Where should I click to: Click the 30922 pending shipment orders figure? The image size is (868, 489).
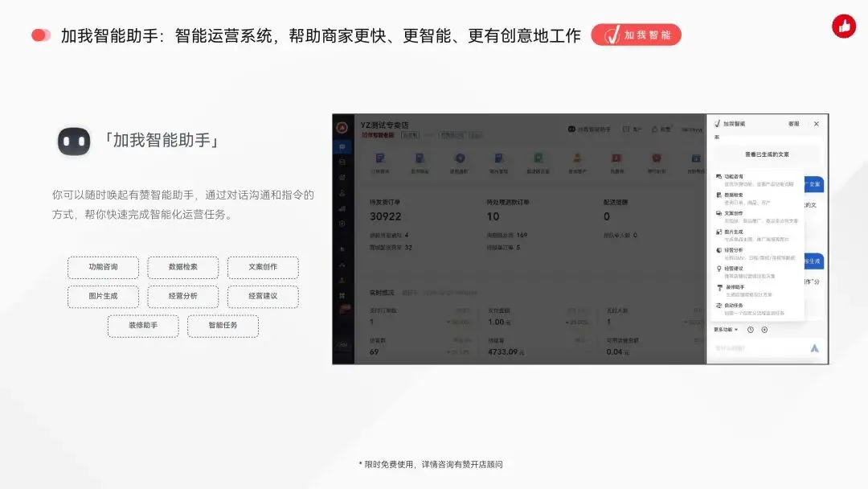(385, 216)
